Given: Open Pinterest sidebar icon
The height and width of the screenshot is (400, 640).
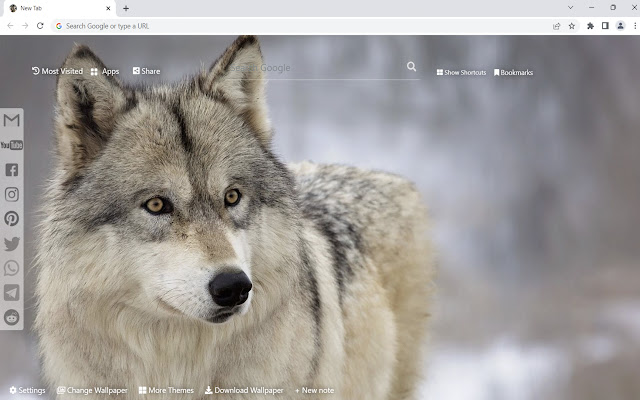Looking at the screenshot, I should pyautogui.click(x=11, y=219).
